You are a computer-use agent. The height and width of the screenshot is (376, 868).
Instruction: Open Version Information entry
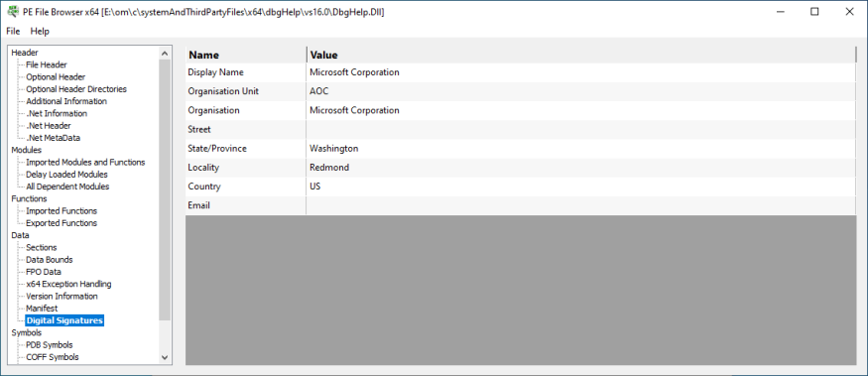(62, 297)
